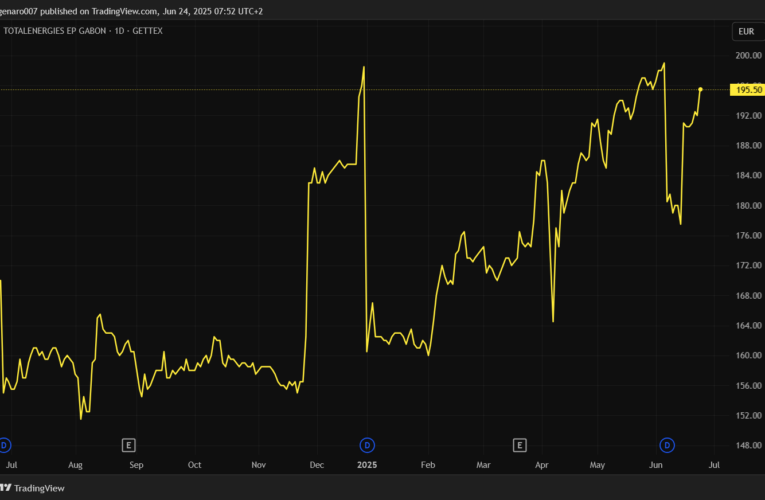Click the earnings marker before April
The width and height of the screenshot is (765, 500).
(520, 445)
